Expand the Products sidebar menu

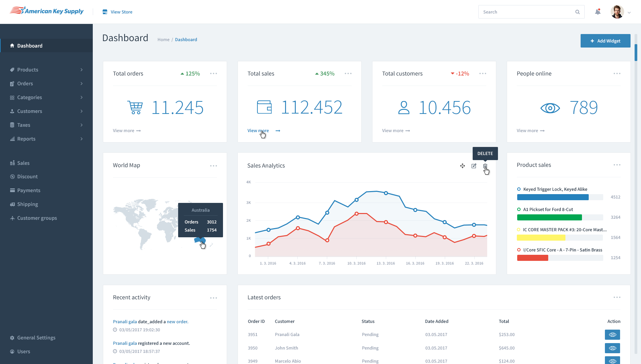[47, 70]
